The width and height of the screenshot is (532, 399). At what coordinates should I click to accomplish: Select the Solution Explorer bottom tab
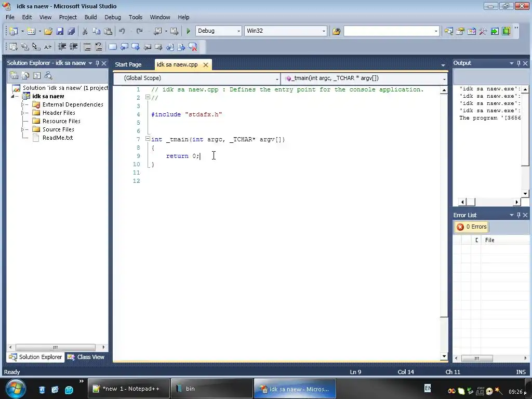coord(36,357)
